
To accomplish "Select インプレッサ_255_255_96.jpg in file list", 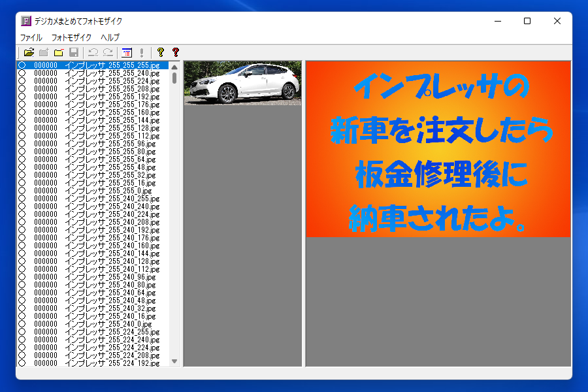I will point(93,144).
